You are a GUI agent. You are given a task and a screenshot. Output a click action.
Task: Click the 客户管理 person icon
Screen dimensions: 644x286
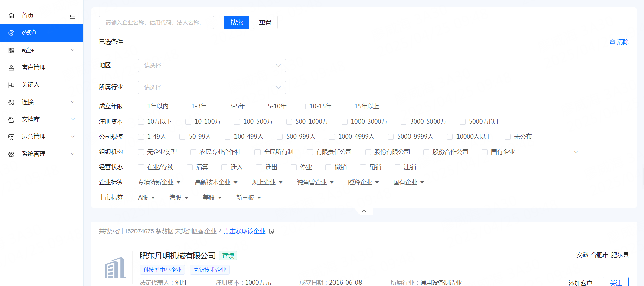pyautogui.click(x=11, y=68)
